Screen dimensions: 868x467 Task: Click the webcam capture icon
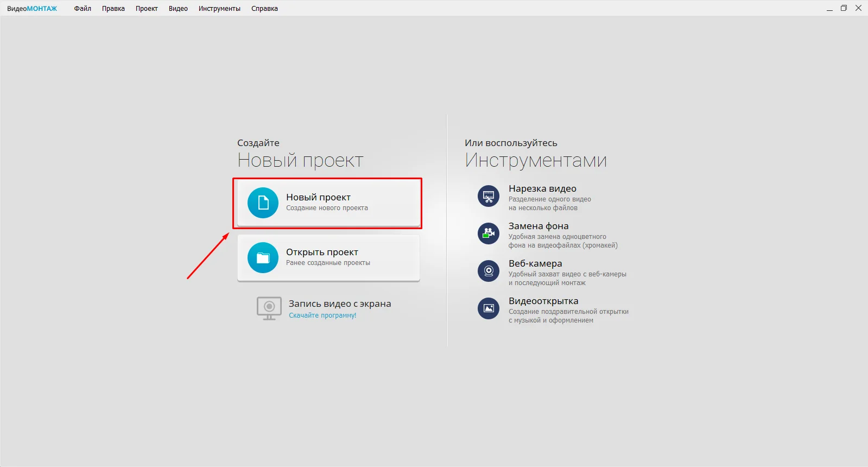[489, 271]
